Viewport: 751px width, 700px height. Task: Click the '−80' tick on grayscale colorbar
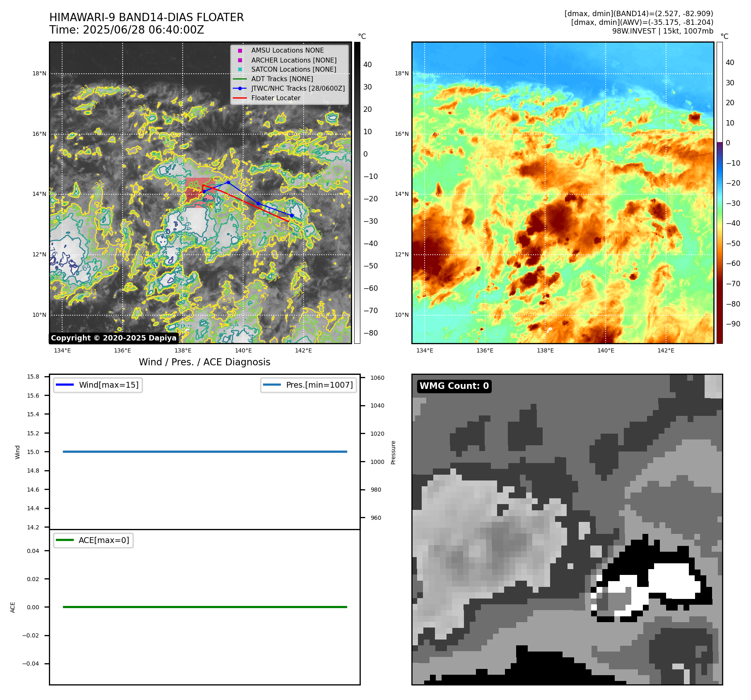(x=371, y=333)
